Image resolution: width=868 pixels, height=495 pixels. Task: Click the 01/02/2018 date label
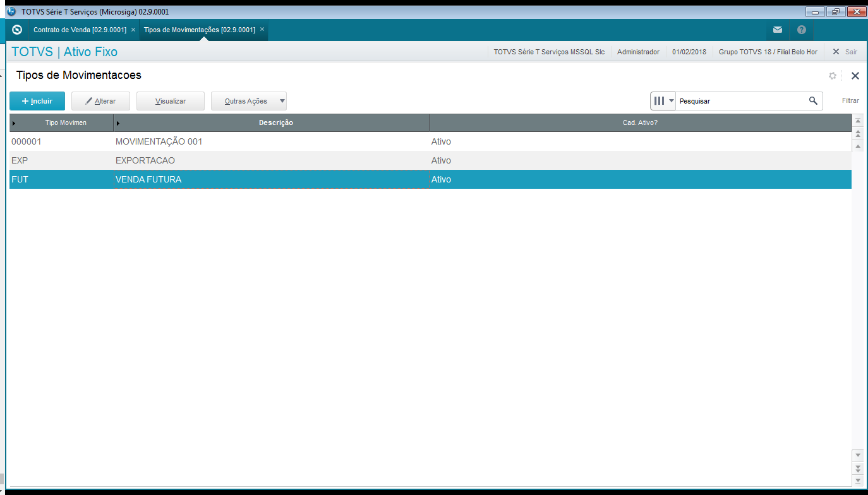click(x=689, y=52)
